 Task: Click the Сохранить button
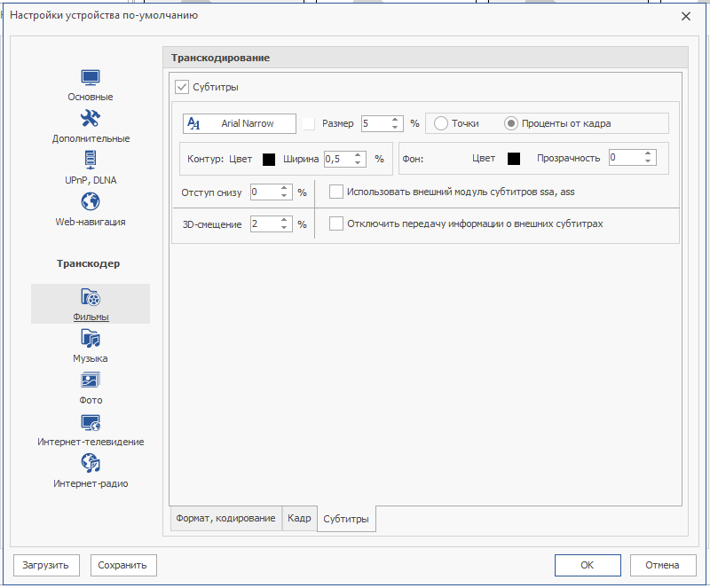pos(123,565)
